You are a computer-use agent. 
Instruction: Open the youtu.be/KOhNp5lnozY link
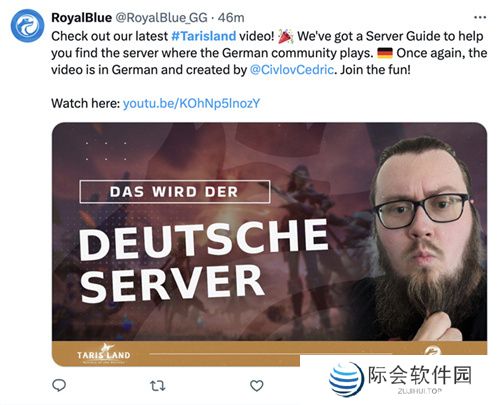coord(191,103)
